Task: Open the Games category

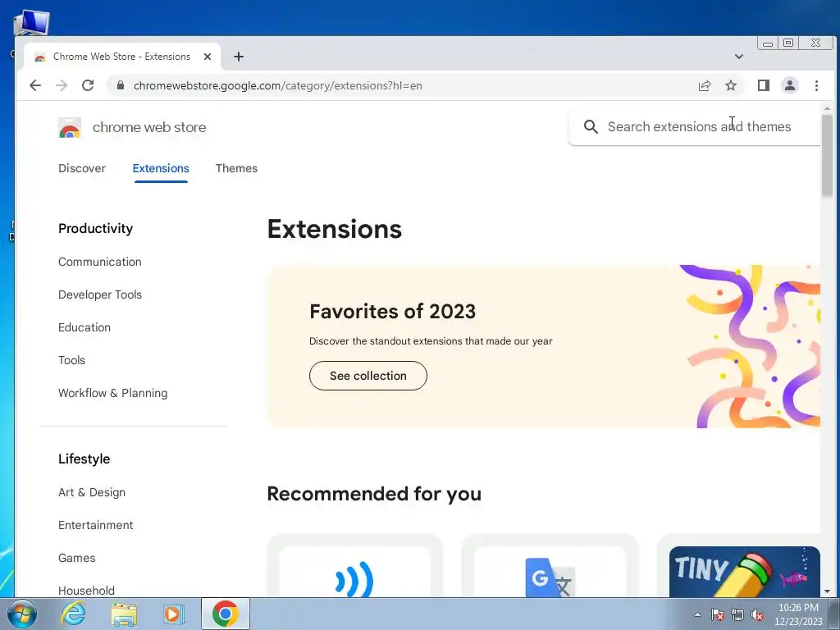Action: (76, 558)
